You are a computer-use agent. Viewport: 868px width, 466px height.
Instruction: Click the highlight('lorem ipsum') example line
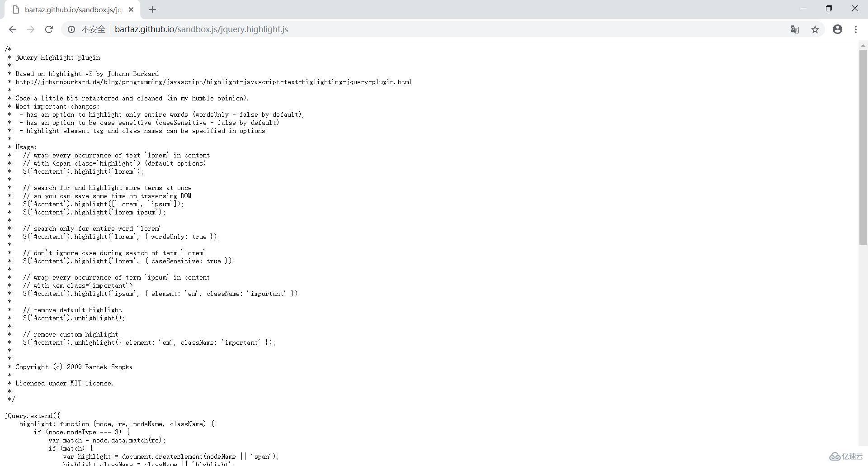pyautogui.click(x=94, y=212)
